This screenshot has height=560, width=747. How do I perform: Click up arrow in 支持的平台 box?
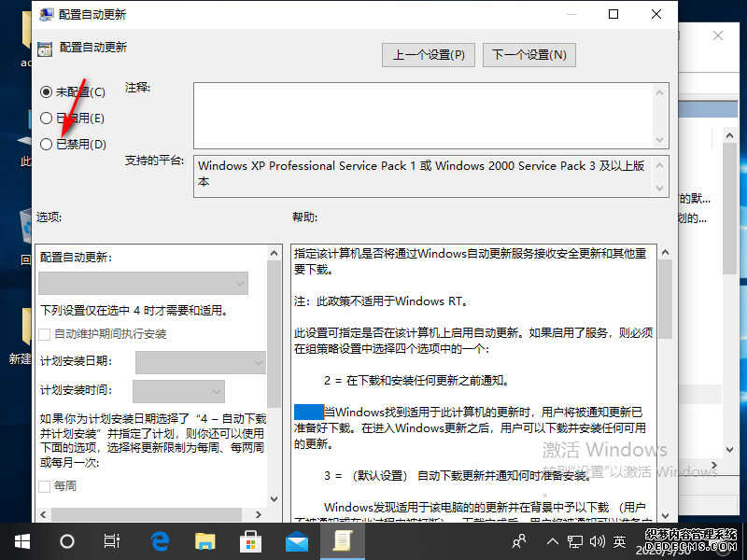click(x=660, y=166)
